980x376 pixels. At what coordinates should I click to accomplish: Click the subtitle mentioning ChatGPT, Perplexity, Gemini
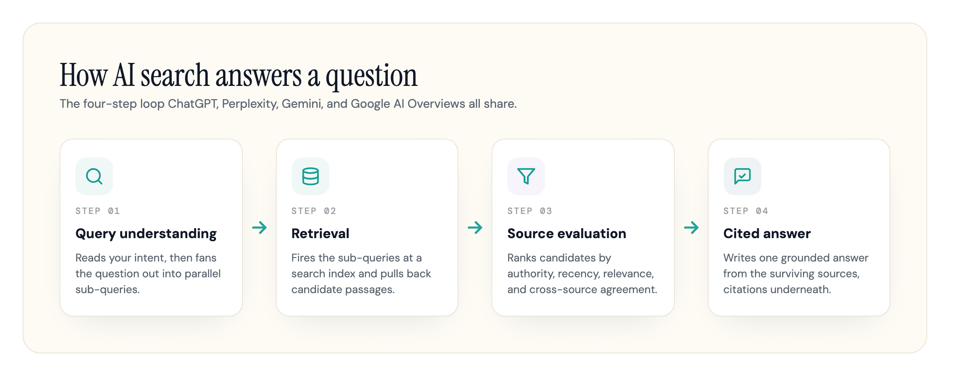(x=288, y=104)
